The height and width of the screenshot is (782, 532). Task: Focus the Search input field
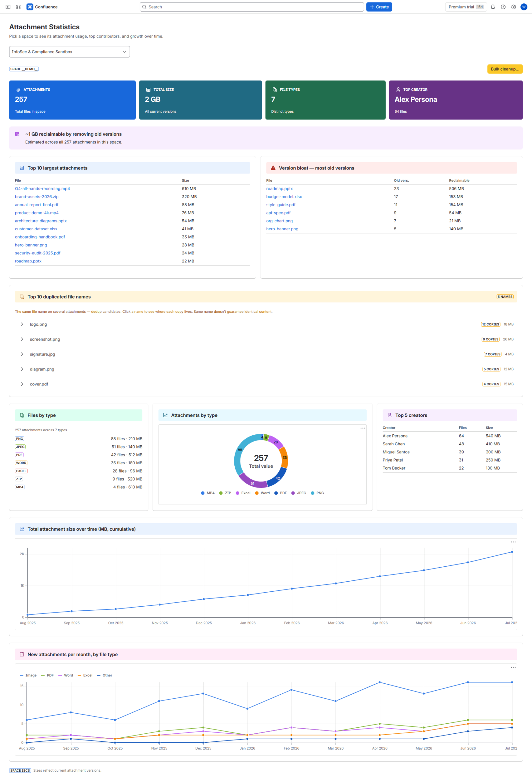[252, 7]
